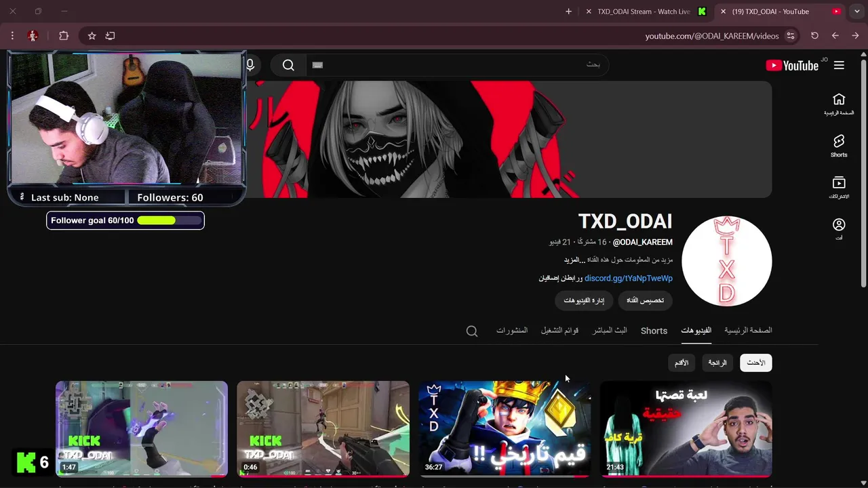Click the address bar URL
Viewport: 868px width, 488px height.
tap(711, 36)
